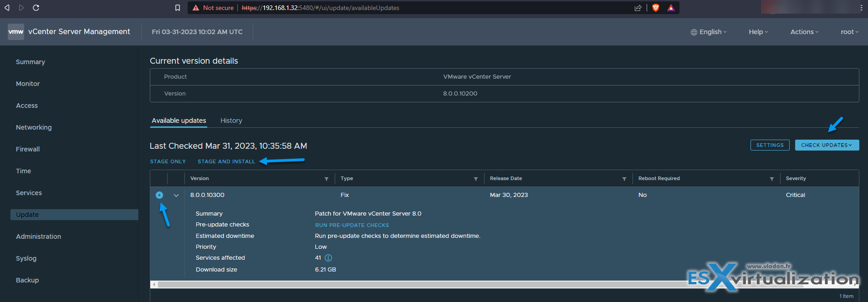The image size is (868, 302).
Task: Sort by the Severity column header
Action: pyautogui.click(x=796, y=178)
